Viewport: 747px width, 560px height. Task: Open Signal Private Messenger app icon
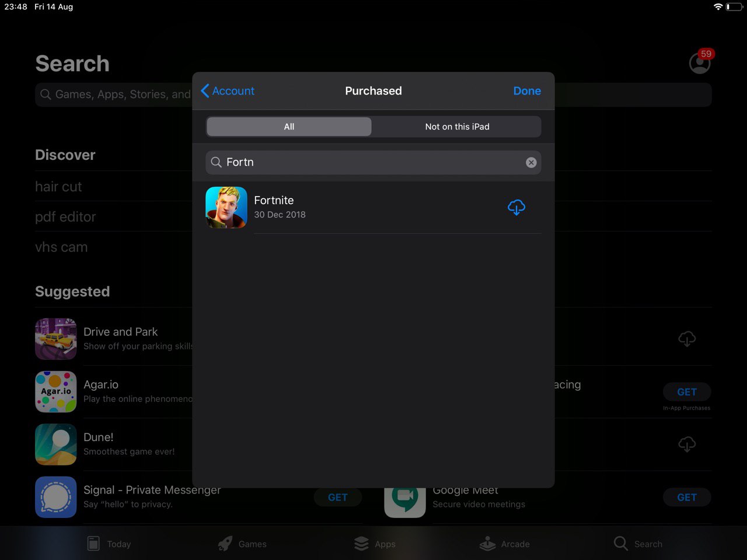tap(56, 497)
